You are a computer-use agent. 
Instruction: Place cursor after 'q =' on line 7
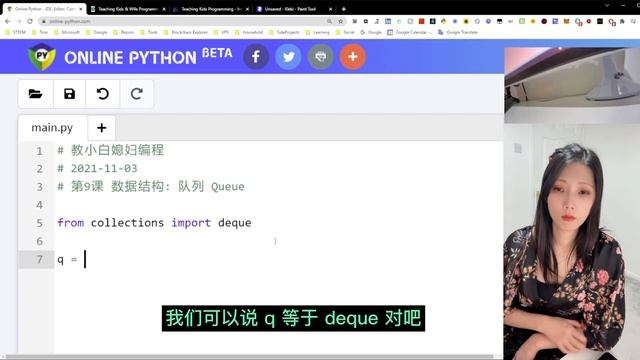coord(85,259)
